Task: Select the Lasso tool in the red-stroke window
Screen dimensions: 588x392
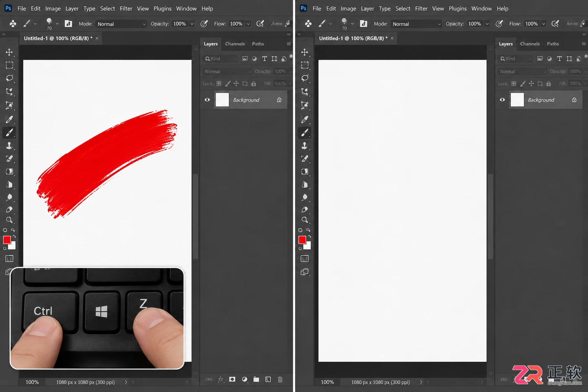Action: (x=9, y=78)
